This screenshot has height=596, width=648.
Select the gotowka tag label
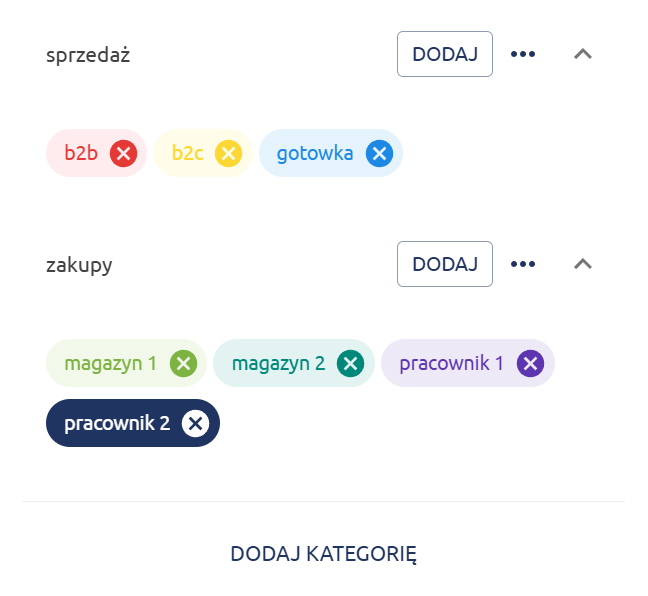315,153
